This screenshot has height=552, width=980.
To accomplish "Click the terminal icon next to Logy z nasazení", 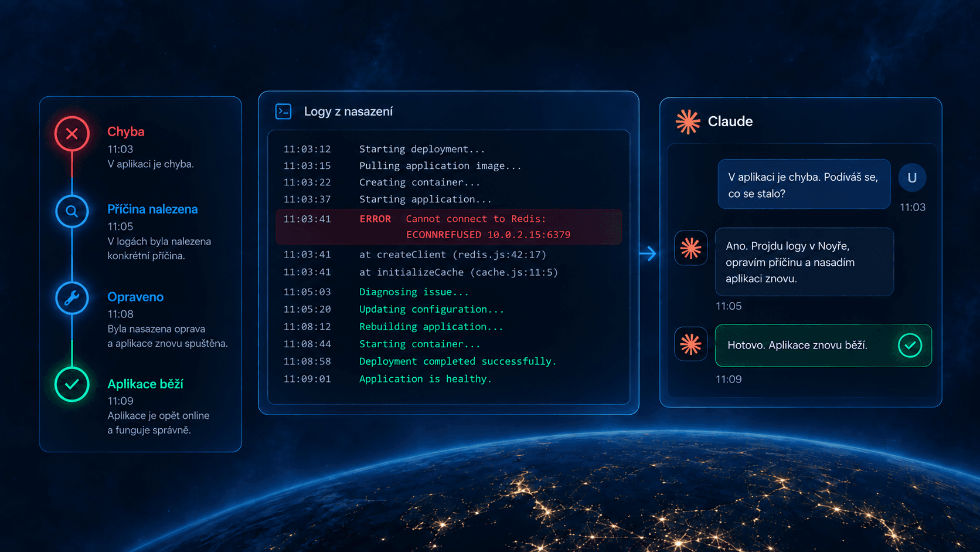I will (x=284, y=111).
